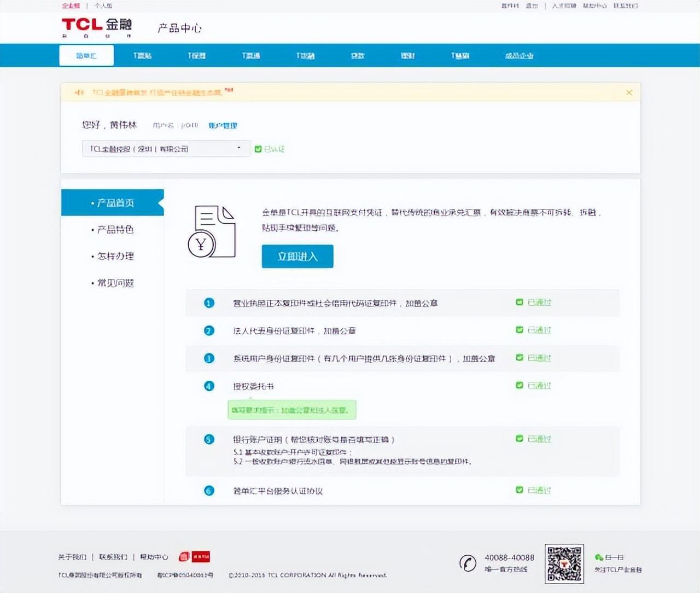The image size is (700, 593).
Task: Click the 产品中心 page heading
Action: (x=180, y=28)
